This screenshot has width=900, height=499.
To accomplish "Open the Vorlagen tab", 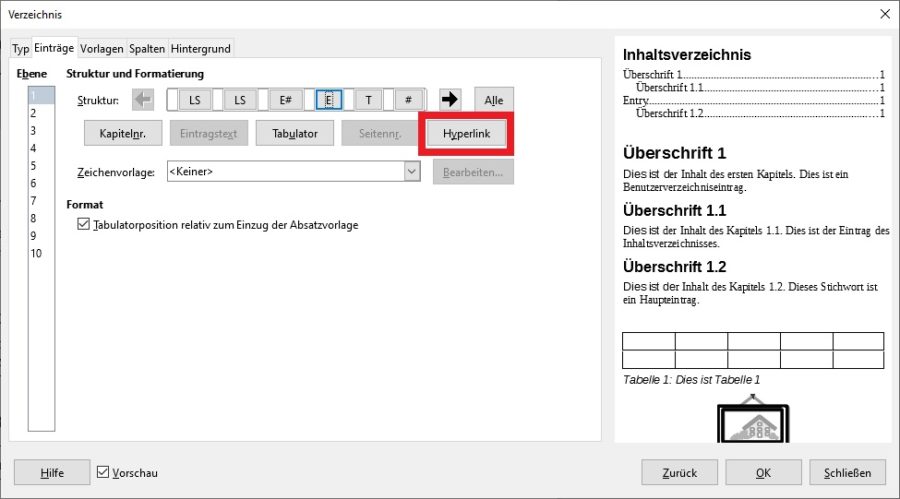I will pos(102,49).
